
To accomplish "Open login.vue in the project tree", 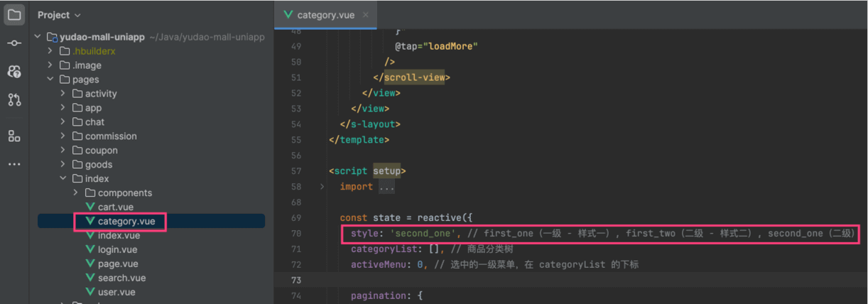I will (117, 249).
